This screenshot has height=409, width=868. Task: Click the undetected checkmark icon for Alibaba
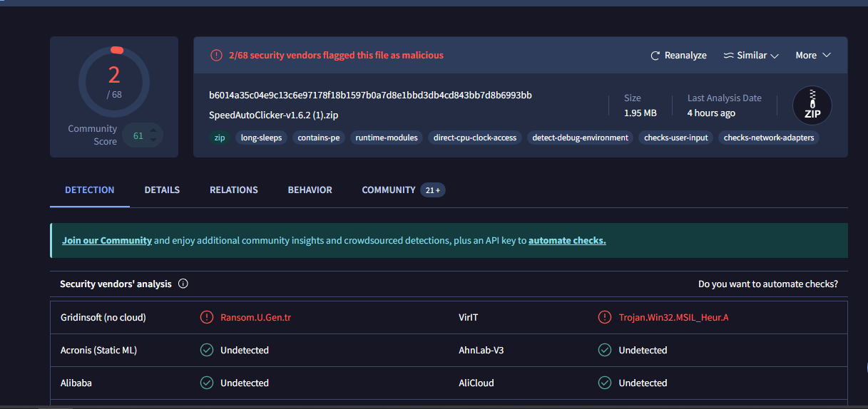coord(207,383)
